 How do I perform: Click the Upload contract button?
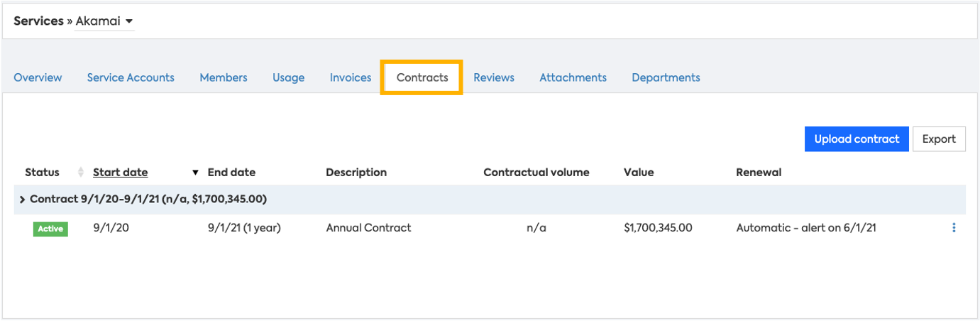857,139
